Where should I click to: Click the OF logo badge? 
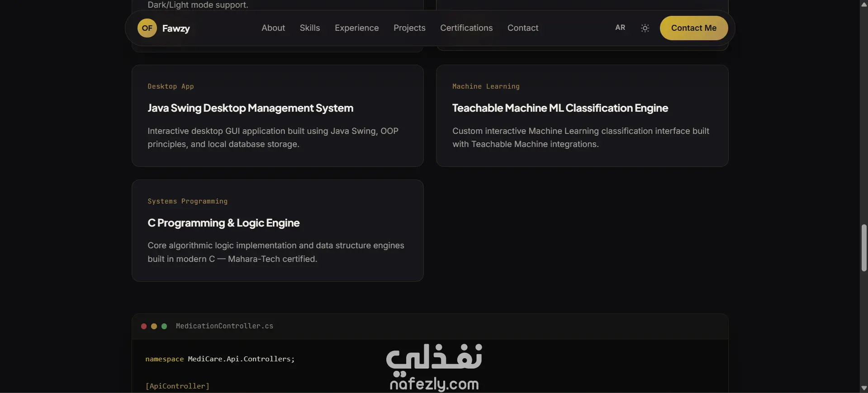click(x=147, y=28)
